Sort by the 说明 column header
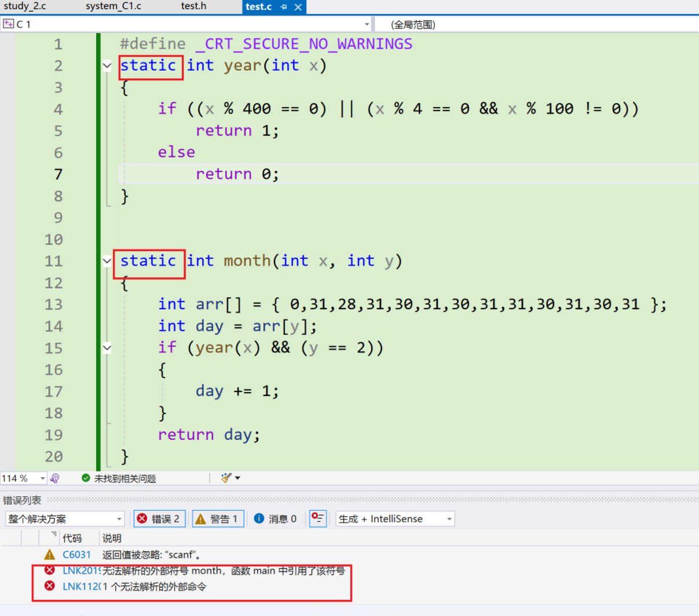The width and height of the screenshot is (699, 616). point(112,538)
